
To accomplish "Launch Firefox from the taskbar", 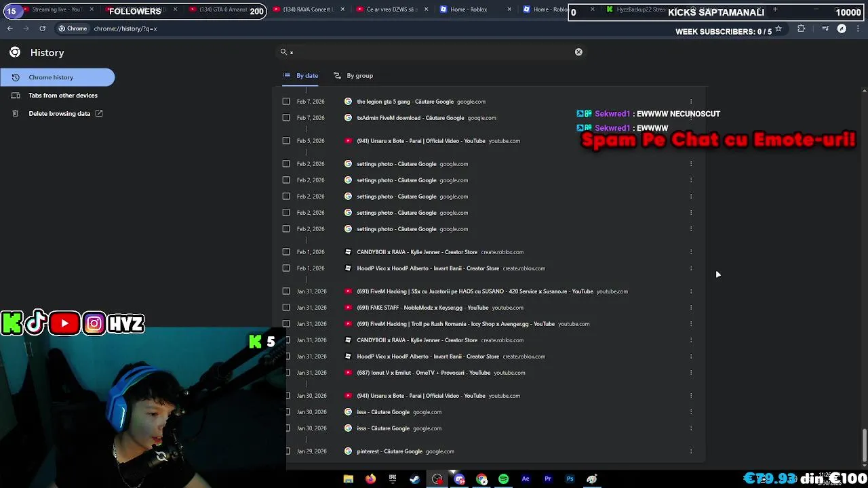I will pyautogui.click(x=370, y=479).
